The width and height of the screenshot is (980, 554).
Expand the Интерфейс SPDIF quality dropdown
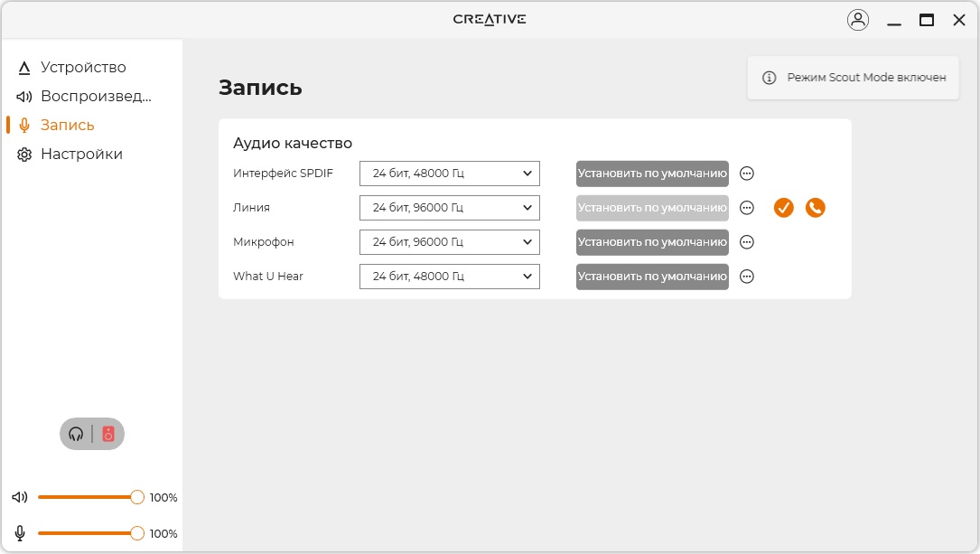(449, 174)
